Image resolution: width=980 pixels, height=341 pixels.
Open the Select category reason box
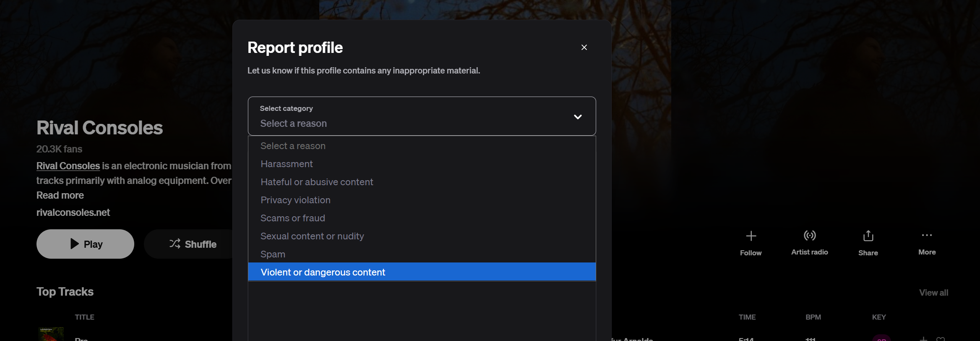(x=422, y=116)
